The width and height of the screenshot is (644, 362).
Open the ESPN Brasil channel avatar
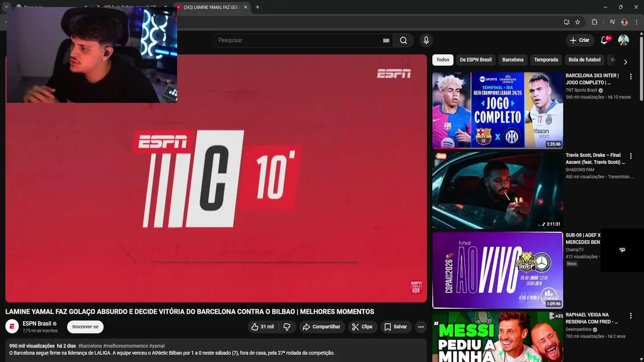pyautogui.click(x=12, y=327)
